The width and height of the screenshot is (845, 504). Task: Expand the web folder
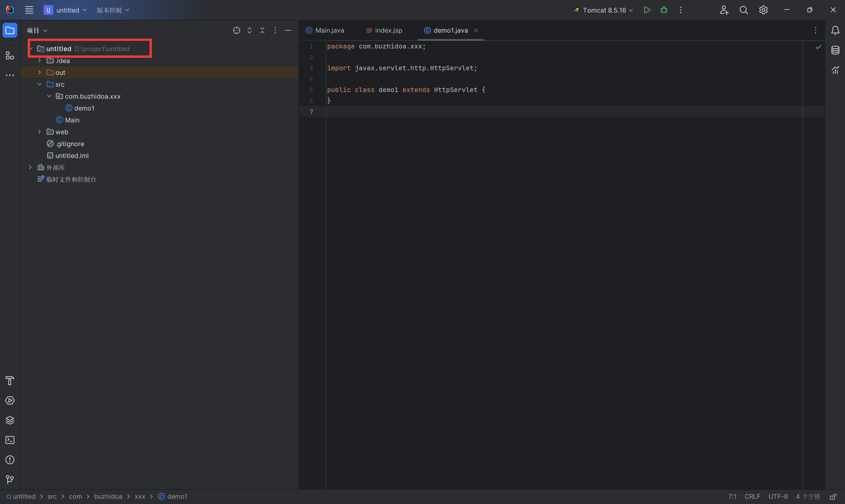point(39,132)
